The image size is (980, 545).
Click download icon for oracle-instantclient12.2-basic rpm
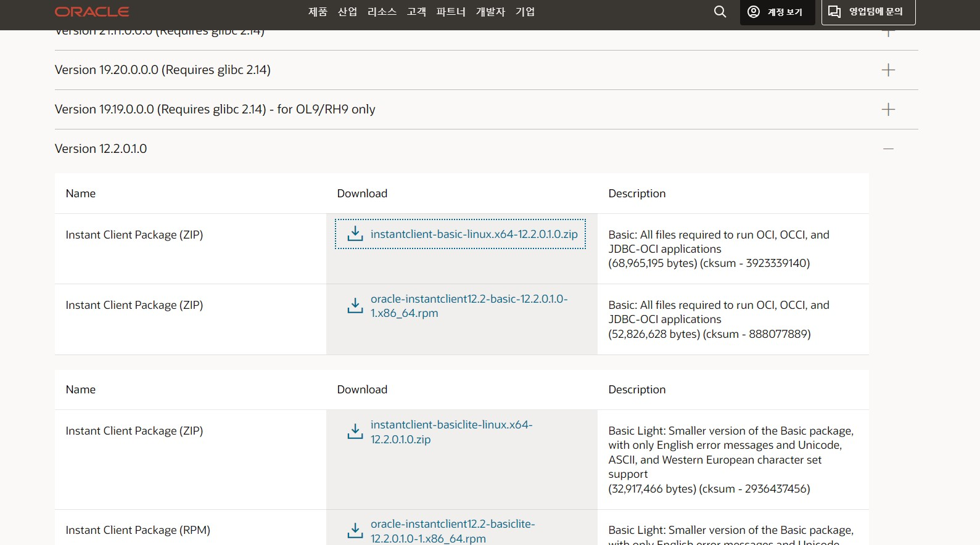point(355,306)
